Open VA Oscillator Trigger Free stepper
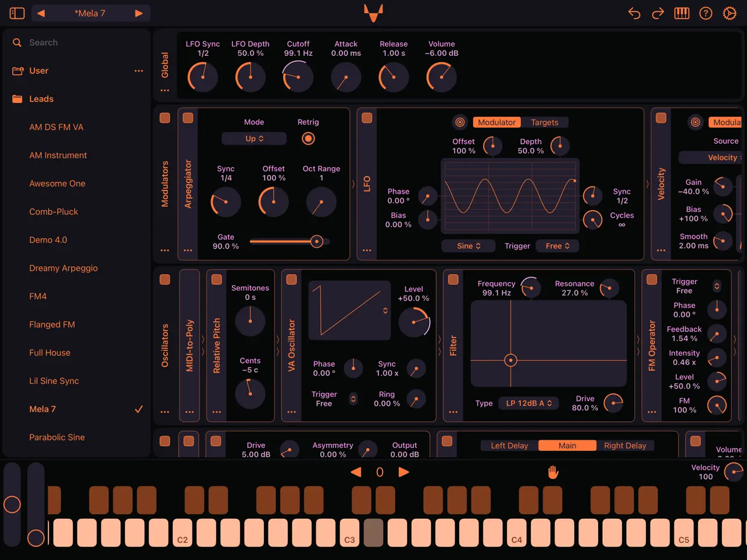This screenshot has width=747, height=560. (x=353, y=399)
